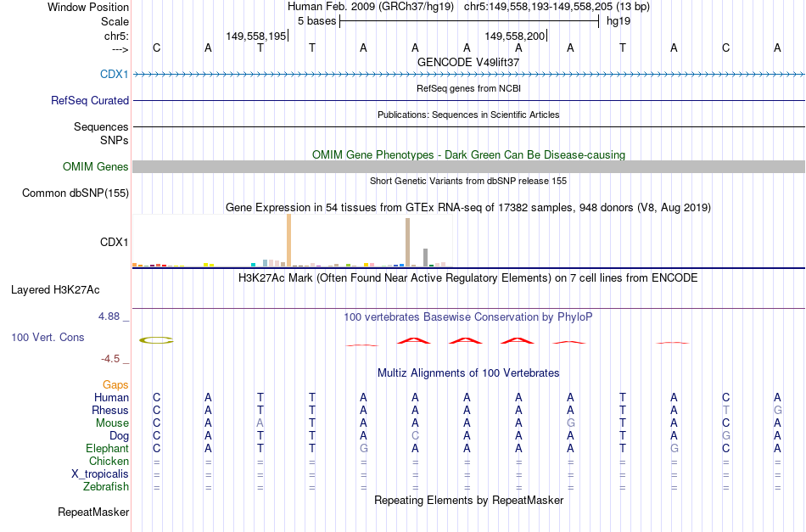The image size is (806, 532).
Task: Click the gray G in Rhesus row
Action: 777,410
